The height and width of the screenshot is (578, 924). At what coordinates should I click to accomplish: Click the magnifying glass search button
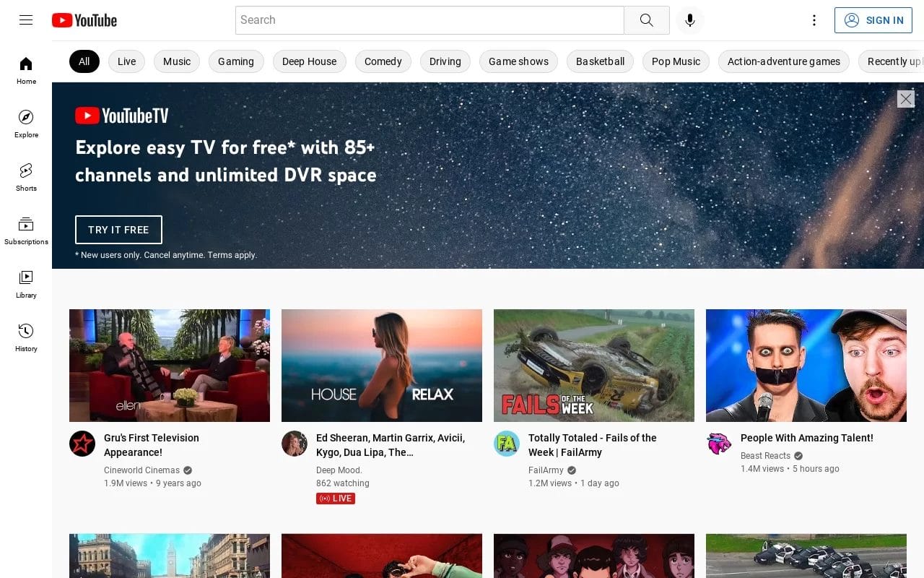pos(646,20)
